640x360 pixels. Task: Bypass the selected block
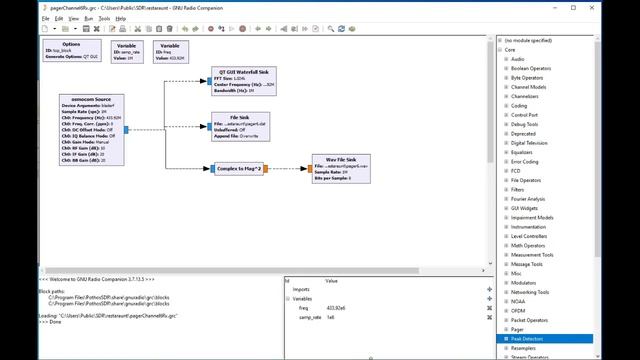(305, 29)
